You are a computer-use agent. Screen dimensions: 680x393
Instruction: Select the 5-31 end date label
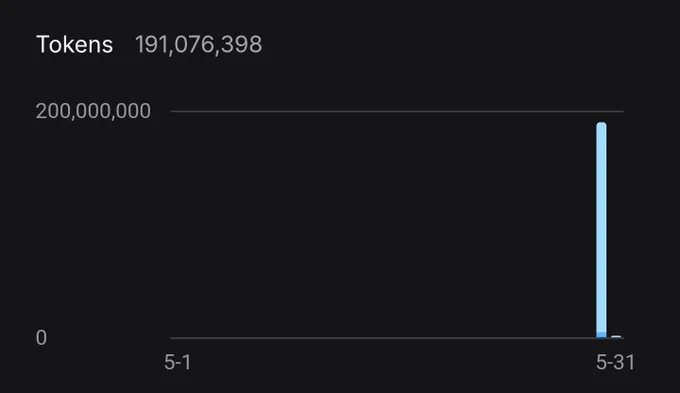click(x=615, y=362)
